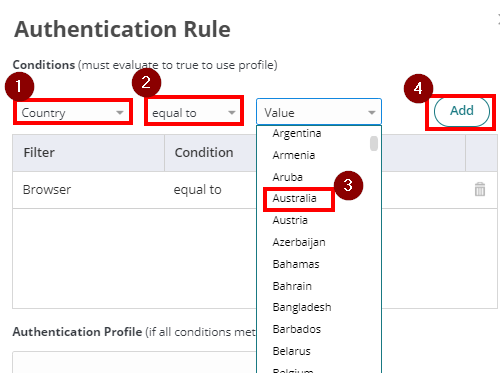
Task: Expand the equal to operator dropdown
Action: 194,113
